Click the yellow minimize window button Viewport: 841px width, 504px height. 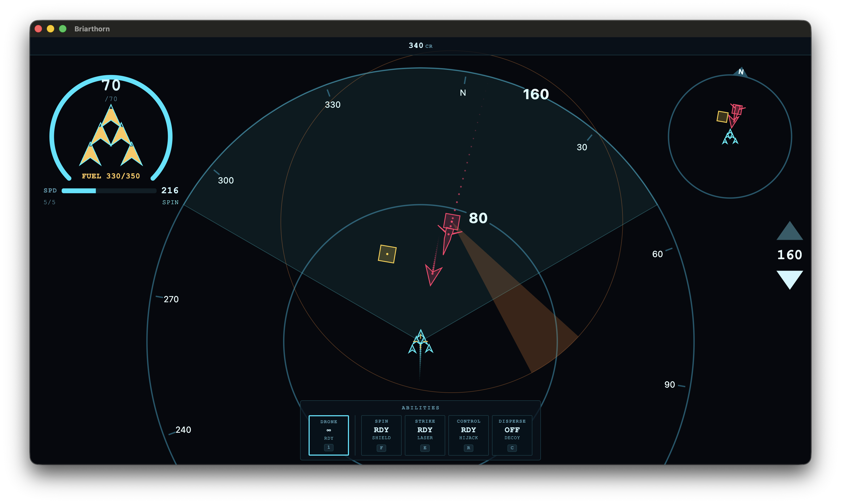coord(50,29)
